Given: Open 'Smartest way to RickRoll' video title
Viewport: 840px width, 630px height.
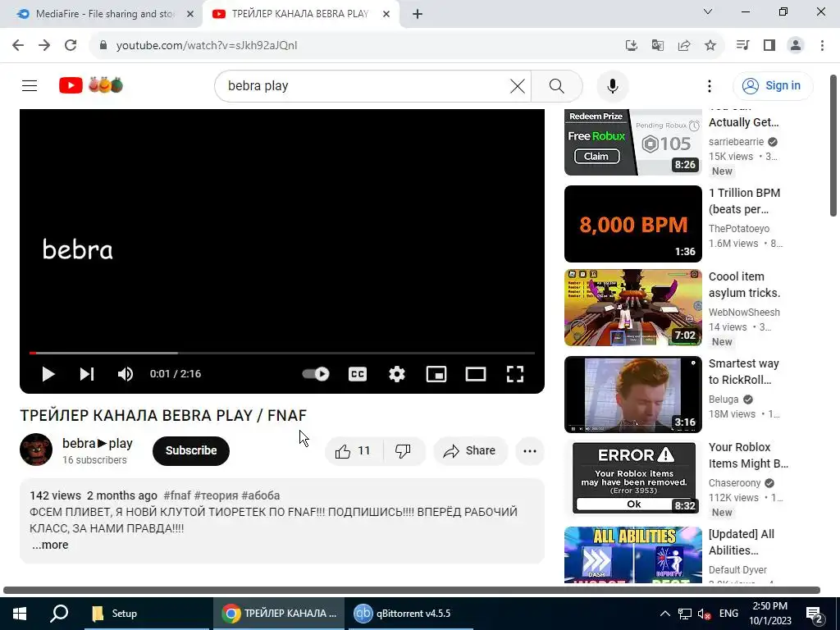Looking at the screenshot, I should (743, 372).
